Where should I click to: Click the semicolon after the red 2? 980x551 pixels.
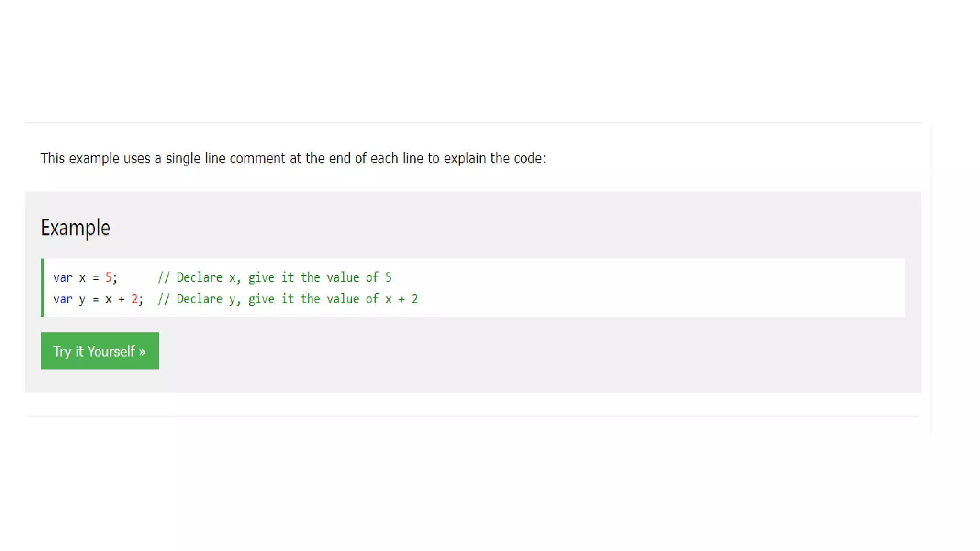[141, 300]
